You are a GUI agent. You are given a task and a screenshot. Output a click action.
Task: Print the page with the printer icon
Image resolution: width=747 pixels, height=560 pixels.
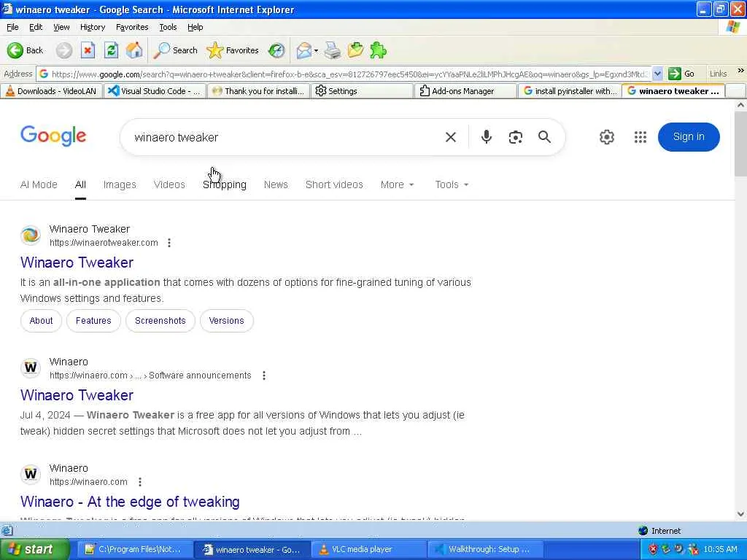point(333,50)
